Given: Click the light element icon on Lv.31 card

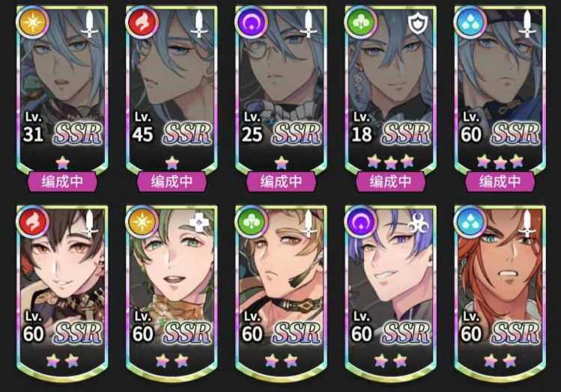Looking at the screenshot, I should pos(32,22).
